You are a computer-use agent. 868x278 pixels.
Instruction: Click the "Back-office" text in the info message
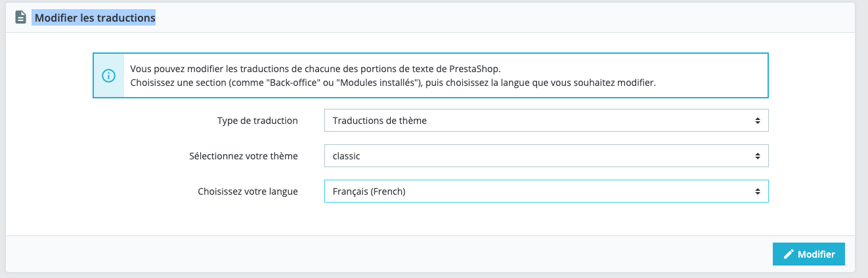(x=293, y=83)
